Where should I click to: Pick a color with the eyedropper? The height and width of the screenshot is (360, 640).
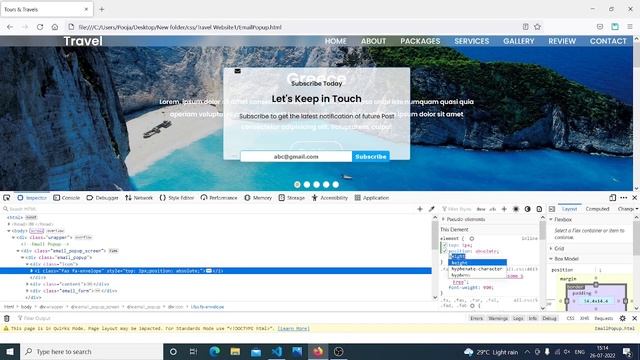tap(431, 209)
